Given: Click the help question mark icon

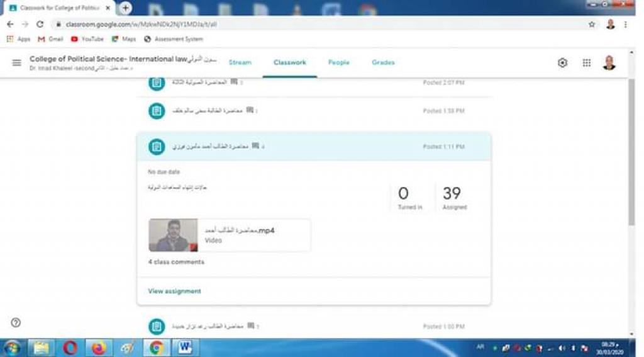Looking at the screenshot, I should coord(16,322).
